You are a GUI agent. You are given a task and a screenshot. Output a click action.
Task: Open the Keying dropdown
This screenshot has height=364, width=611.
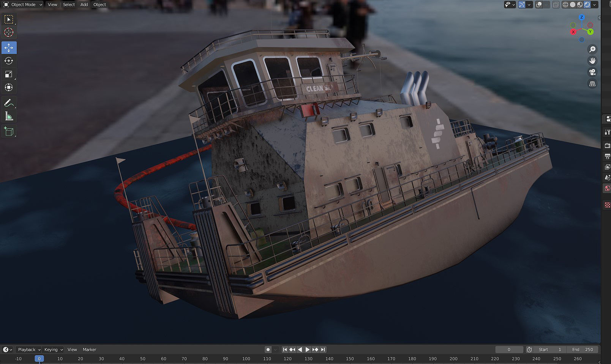[54, 350]
